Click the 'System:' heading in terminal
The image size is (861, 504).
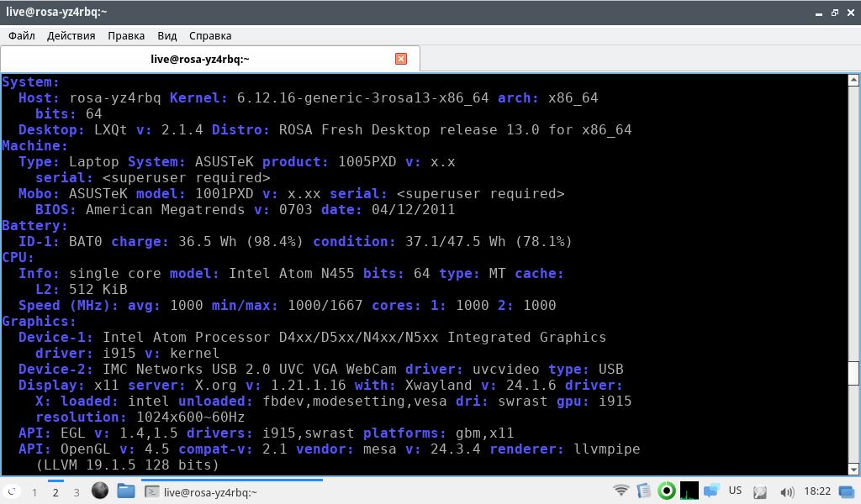[30, 81]
